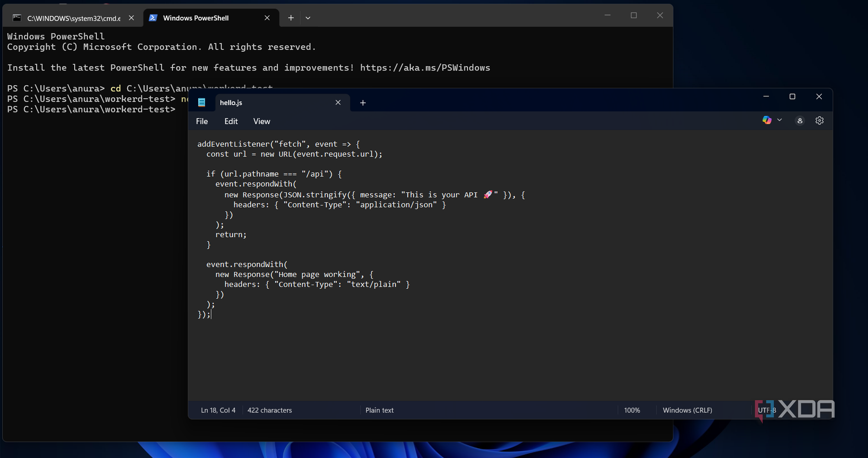Select the Windows PowerShell tab in Terminal
The height and width of the screenshot is (458, 868).
tap(210, 18)
